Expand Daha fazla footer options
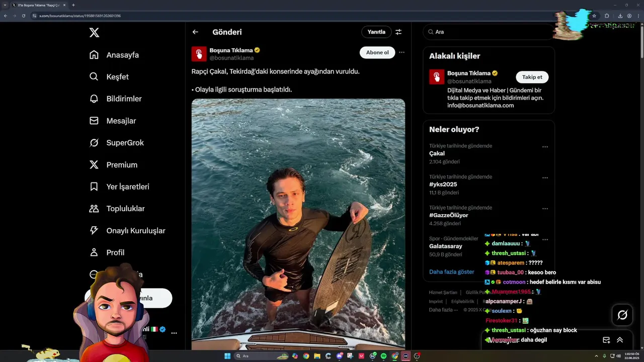The height and width of the screenshot is (362, 644). pyautogui.click(x=443, y=310)
